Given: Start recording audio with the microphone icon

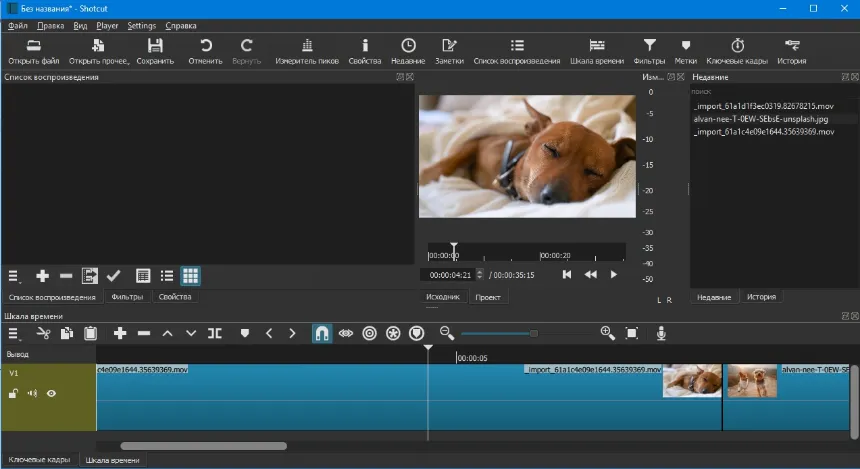Looking at the screenshot, I should (x=661, y=333).
